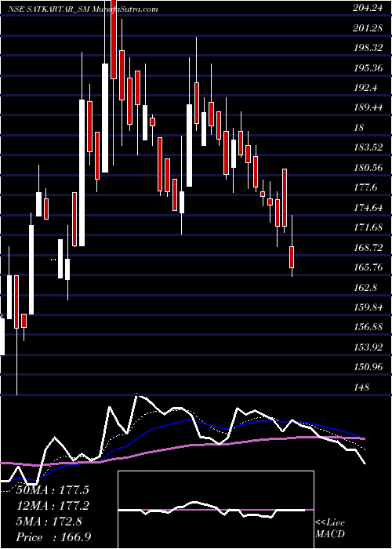The image size is (392, 549).
Task: Click the NSE SATKARTAR_SM chart title
Action: (83, 9)
